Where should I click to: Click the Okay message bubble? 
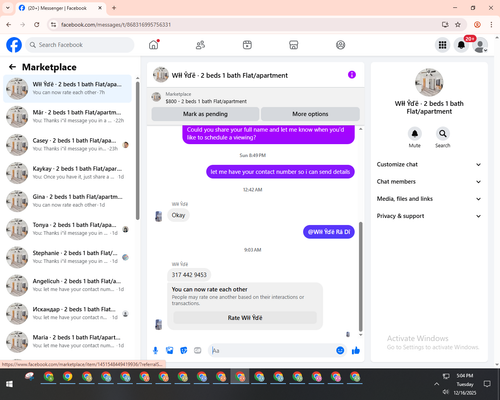click(178, 215)
